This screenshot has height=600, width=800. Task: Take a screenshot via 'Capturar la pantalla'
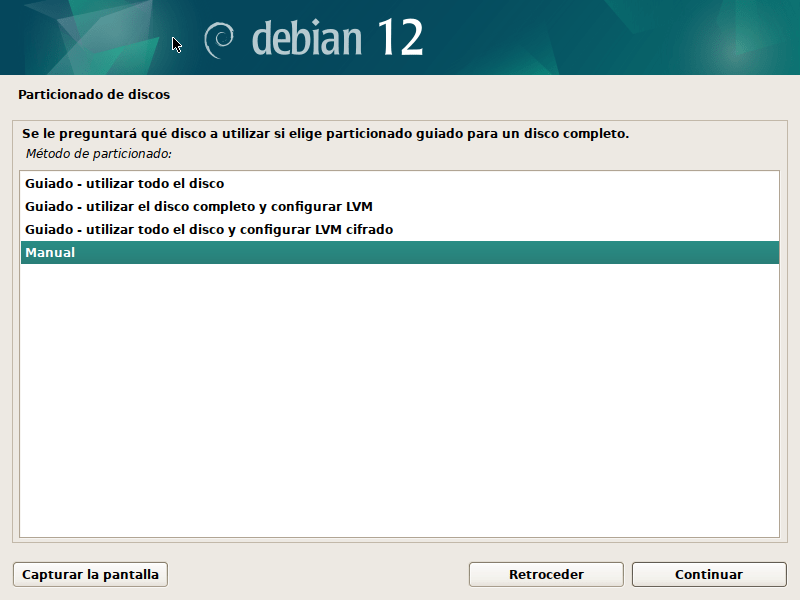pos(90,574)
